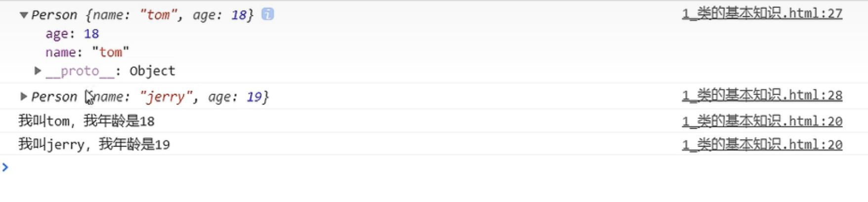Open html:20 link on the 我叫tom line
The height and width of the screenshot is (202, 868).
[762, 121]
